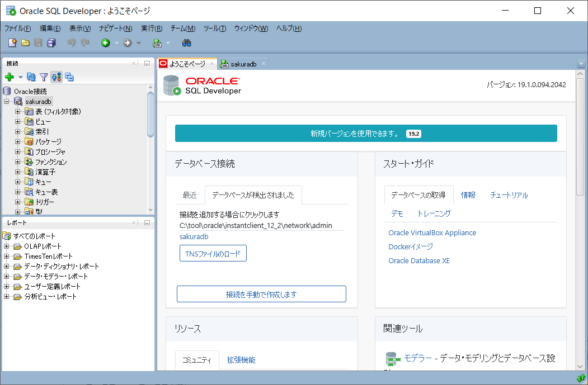This screenshot has width=588, height=385.
Task: Open the トレーニング tab
Action: [434, 213]
